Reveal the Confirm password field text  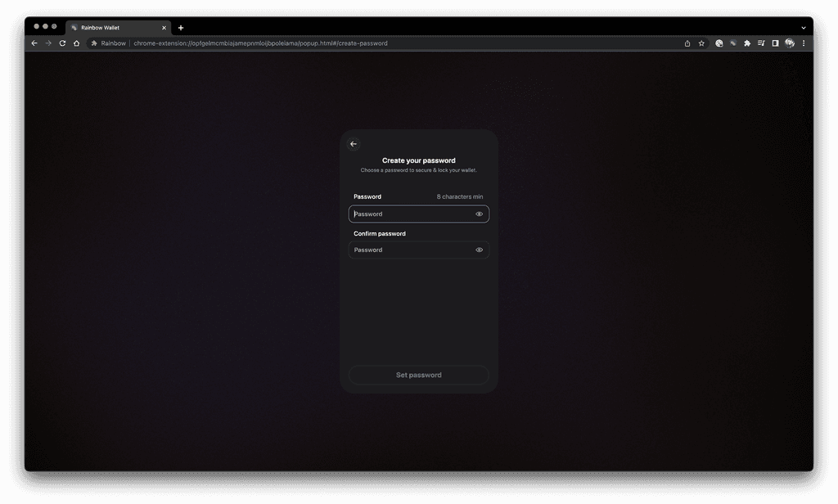coord(480,250)
